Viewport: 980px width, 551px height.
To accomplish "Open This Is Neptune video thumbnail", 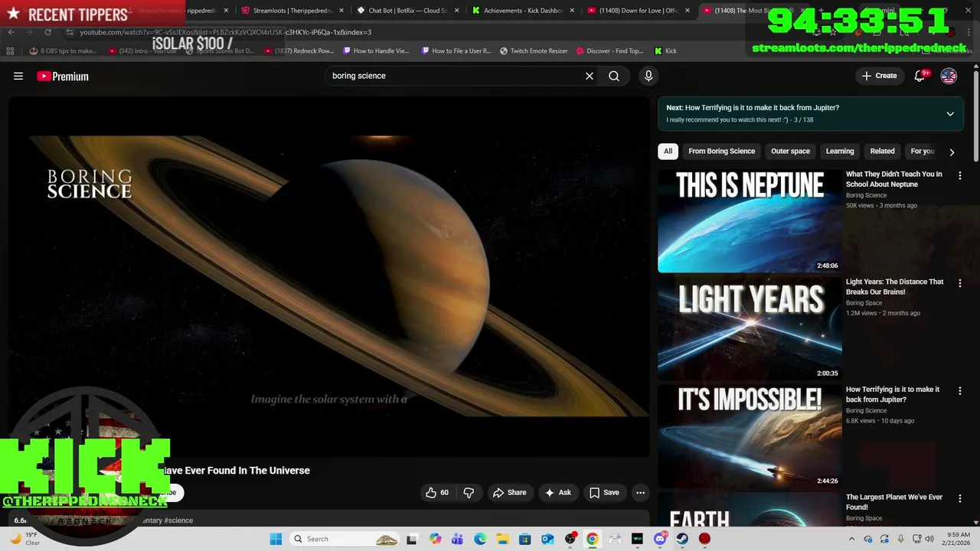I will click(x=750, y=220).
